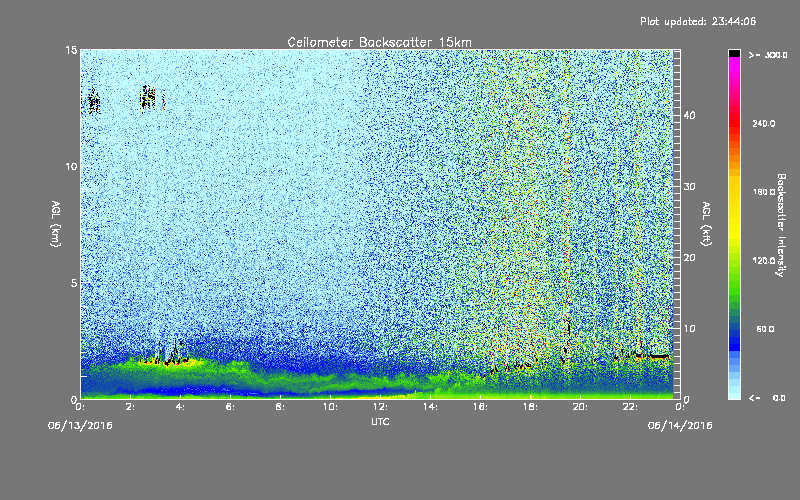The image size is (800, 500).
Task: Click the high cirrus echo near 00:30 UTC
Action: [x=93, y=101]
